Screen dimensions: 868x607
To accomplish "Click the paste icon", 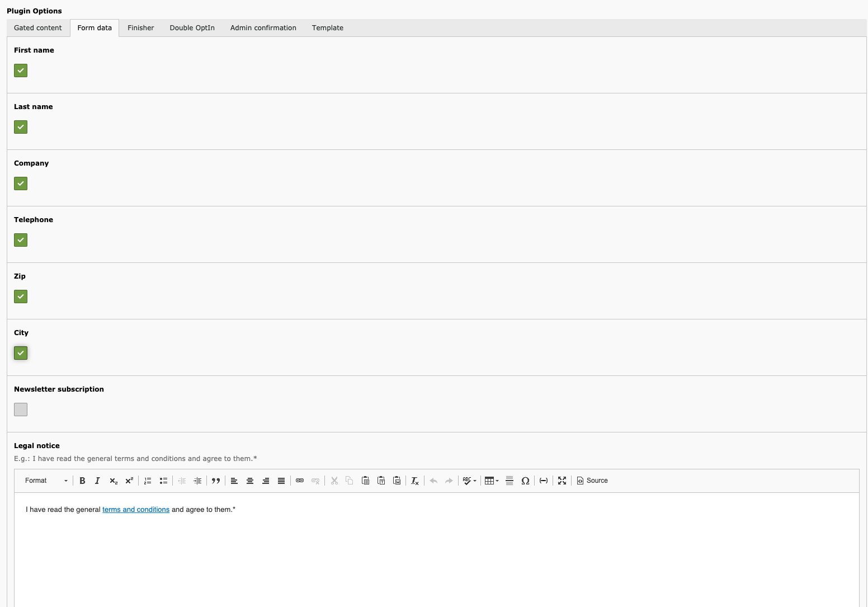I will coord(365,481).
